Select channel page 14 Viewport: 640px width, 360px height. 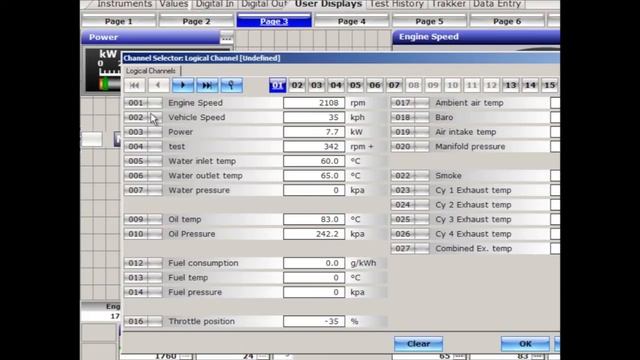click(530, 85)
